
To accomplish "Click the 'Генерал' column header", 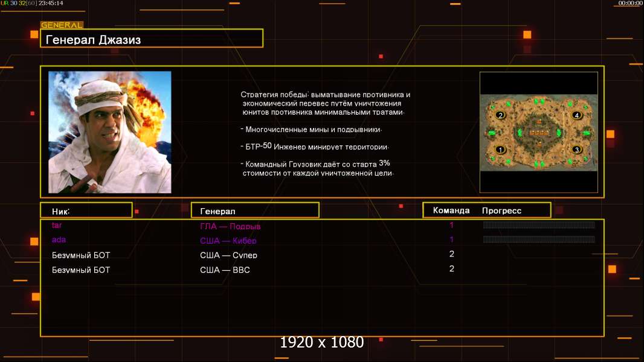I will point(255,211).
